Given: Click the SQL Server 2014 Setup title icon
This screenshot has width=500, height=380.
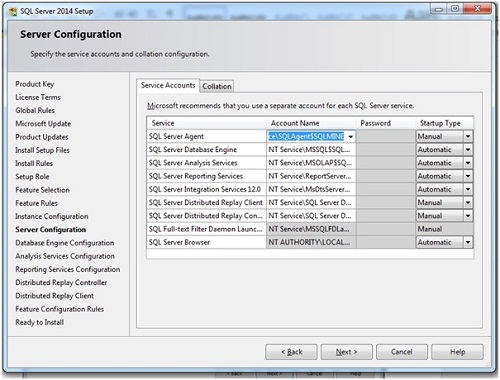Looking at the screenshot, I should click(x=13, y=12).
